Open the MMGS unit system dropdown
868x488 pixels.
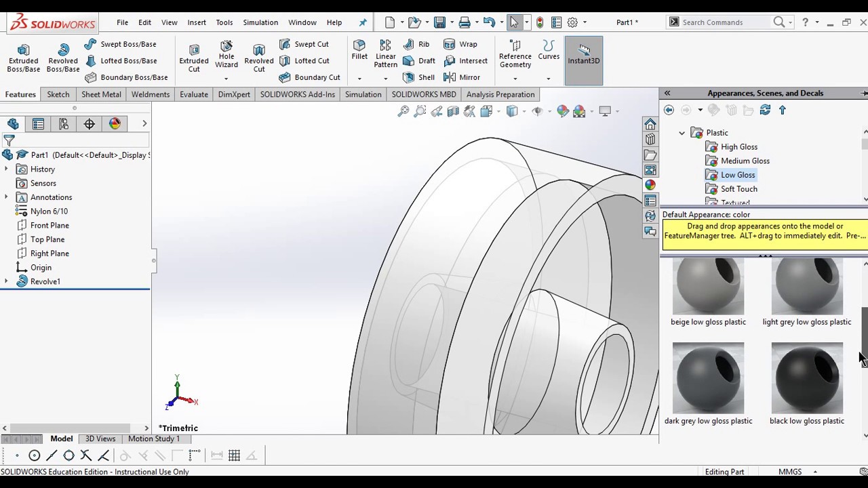(815, 472)
